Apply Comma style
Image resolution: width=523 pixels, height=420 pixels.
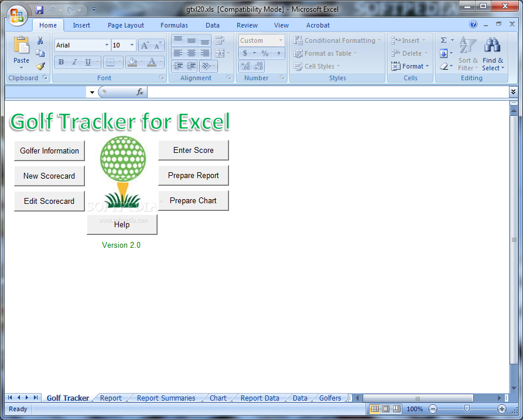[x=278, y=53]
